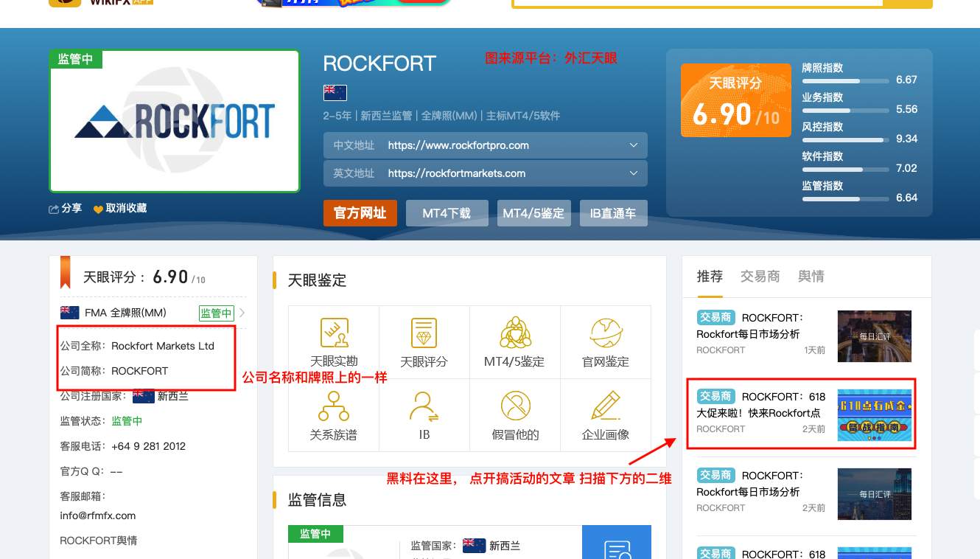Click the 天眼评分 6.90 orange badge
Image resolution: width=980 pixels, height=559 pixels.
pos(735,101)
